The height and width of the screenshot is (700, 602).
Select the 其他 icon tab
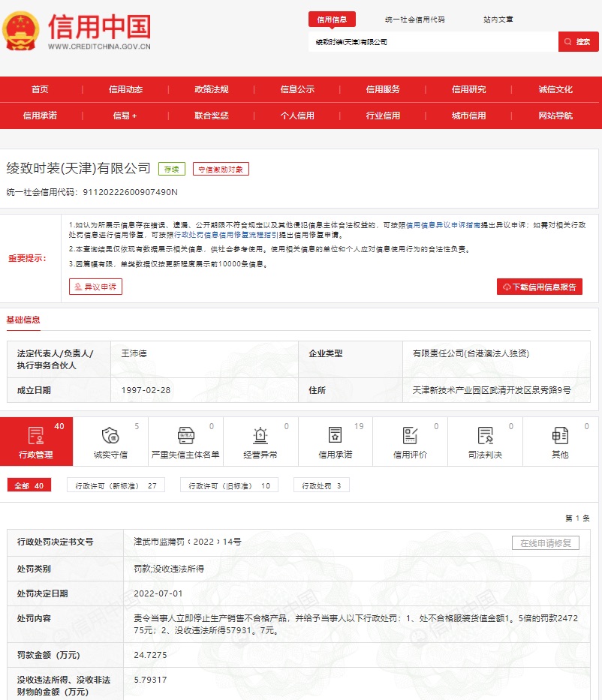pos(560,441)
